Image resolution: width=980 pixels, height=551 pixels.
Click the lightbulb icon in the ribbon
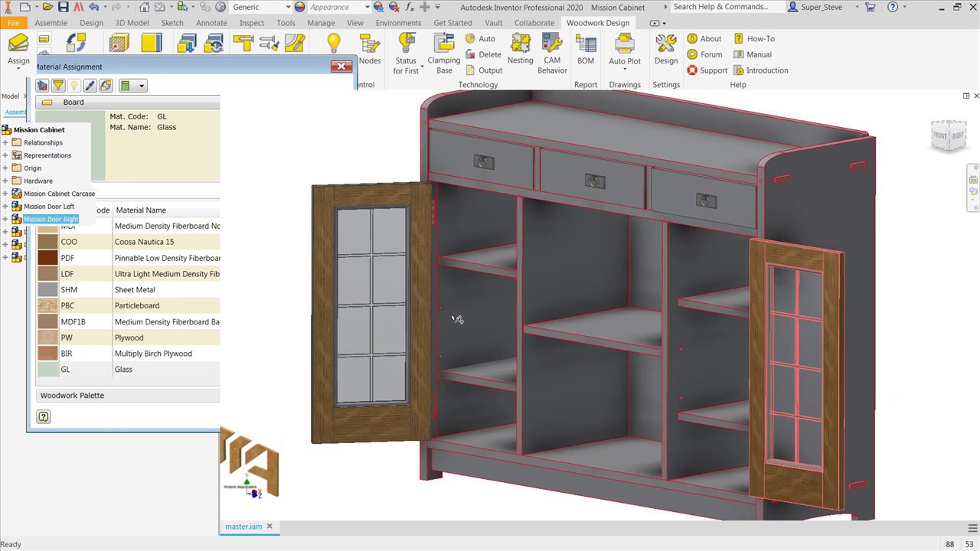point(334,43)
